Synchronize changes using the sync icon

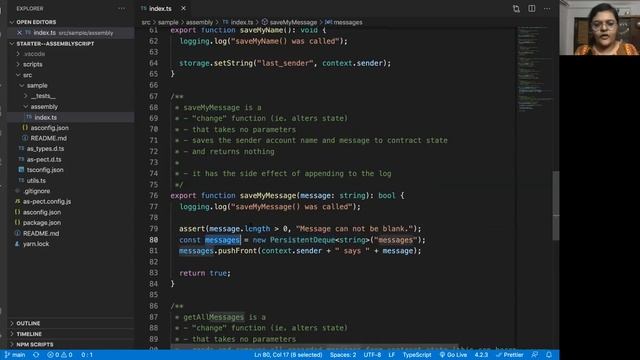pos(36,355)
